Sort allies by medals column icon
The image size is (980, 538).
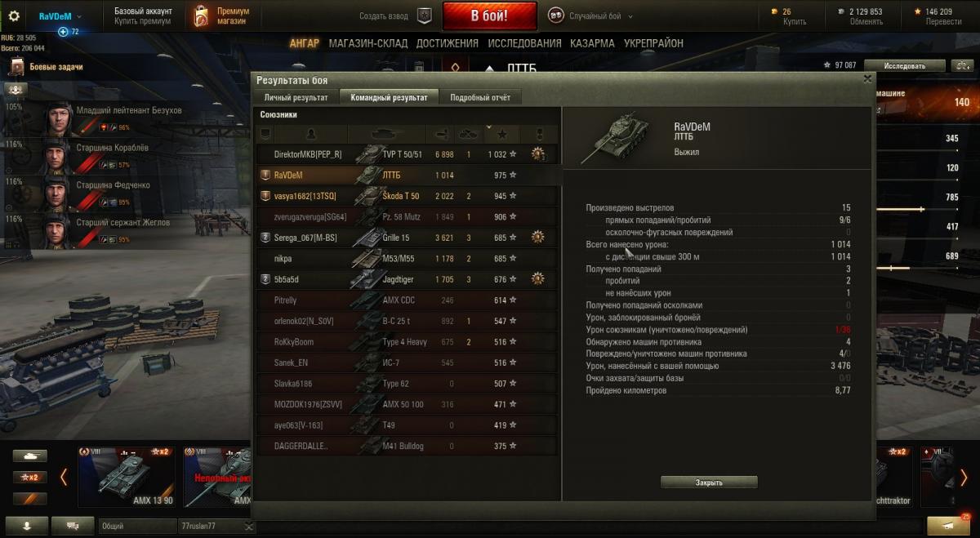(x=540, y=134)
